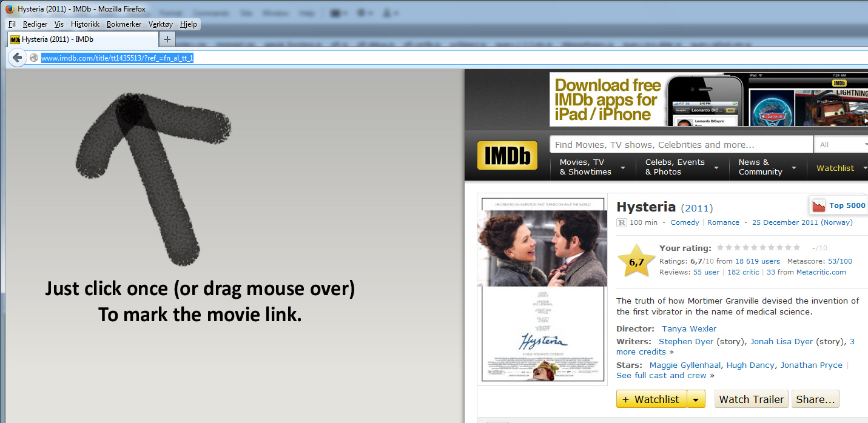Open the Rediger menu
This screenshot has height=423, width=868.
point(35,24)
